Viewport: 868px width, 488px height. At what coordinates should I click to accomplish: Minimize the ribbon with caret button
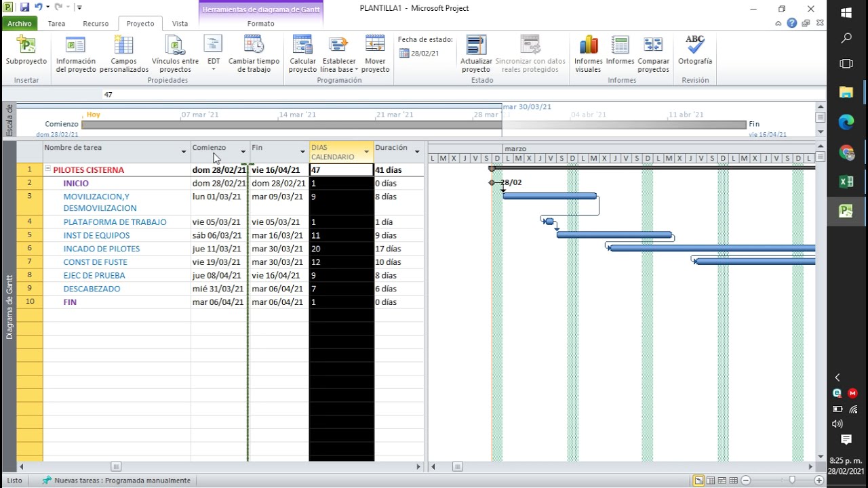(779, 23)
